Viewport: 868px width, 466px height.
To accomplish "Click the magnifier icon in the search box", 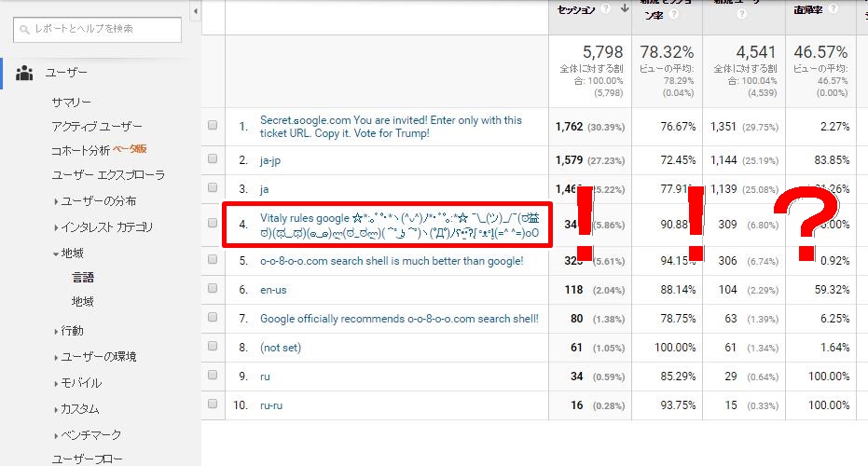I will 24,29.
